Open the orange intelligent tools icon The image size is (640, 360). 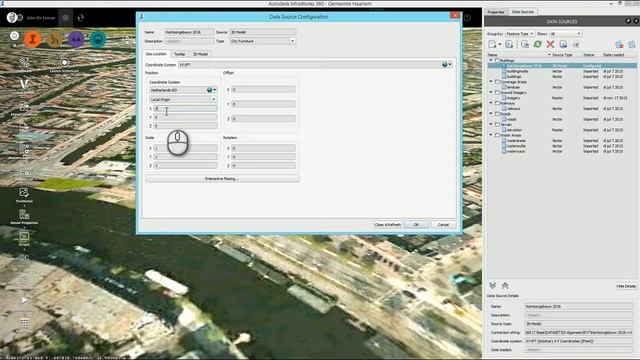pyautogui.click(x=33, y=39)
